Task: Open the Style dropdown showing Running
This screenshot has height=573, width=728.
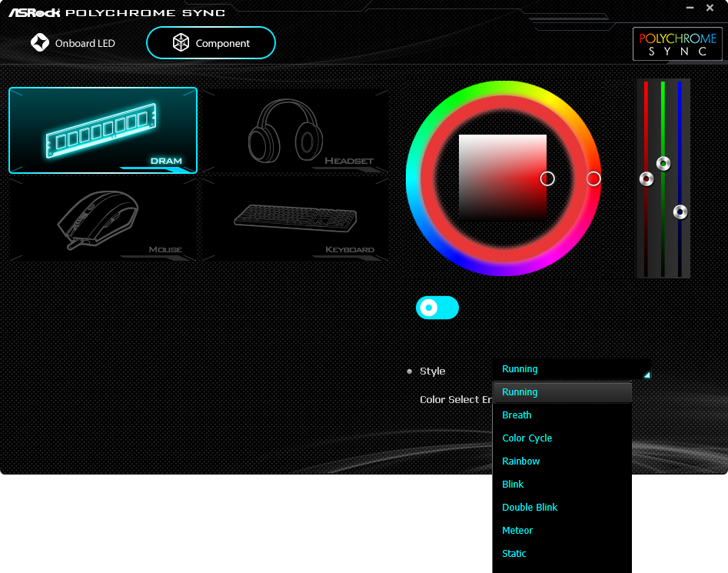Action: click(571, 369)
